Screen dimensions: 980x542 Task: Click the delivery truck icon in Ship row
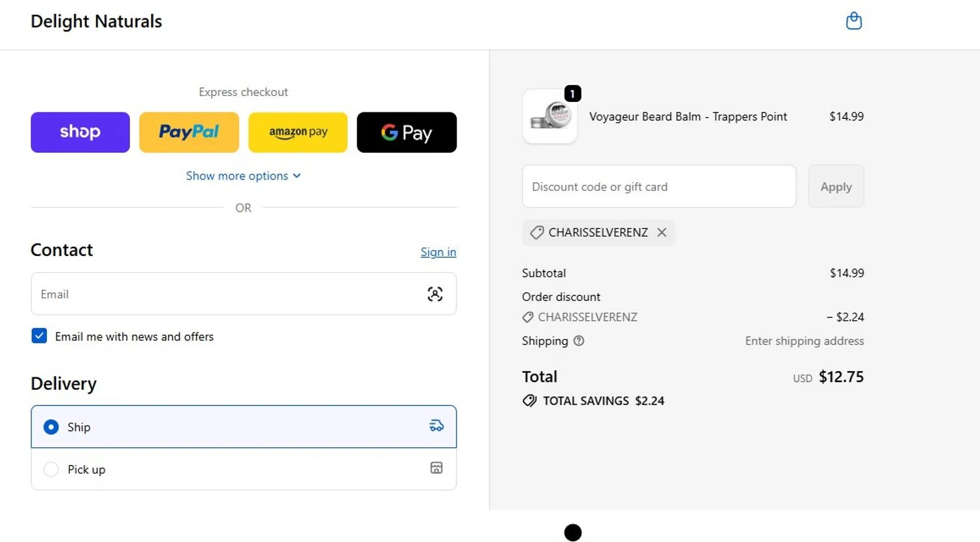(436, 426)
